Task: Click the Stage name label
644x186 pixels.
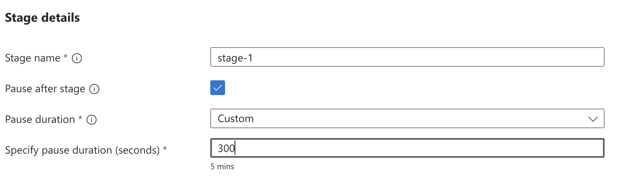Action: [32, 58]
